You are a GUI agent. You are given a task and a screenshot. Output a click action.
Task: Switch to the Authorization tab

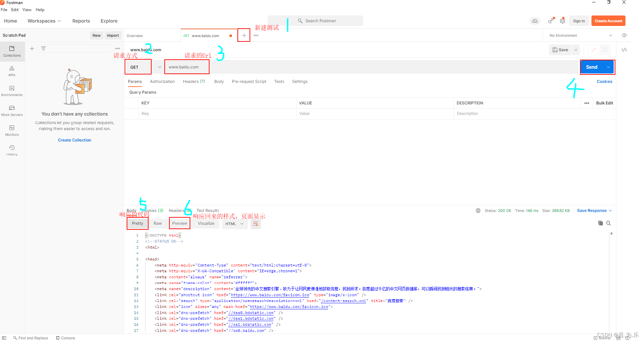click(162, 82)
